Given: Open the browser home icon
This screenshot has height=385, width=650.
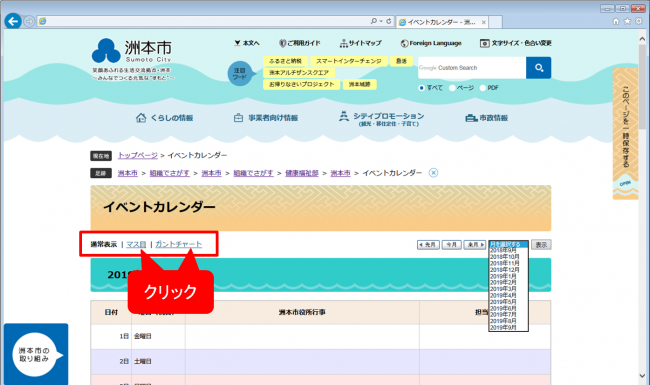Looking at the screenshot, I should click(x=616, y=21).
